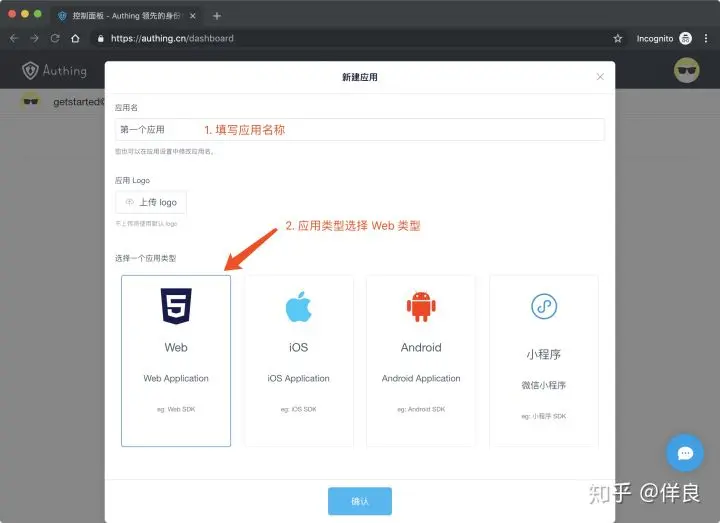Click the HTML5 shield icon

[x=176, y=306]
